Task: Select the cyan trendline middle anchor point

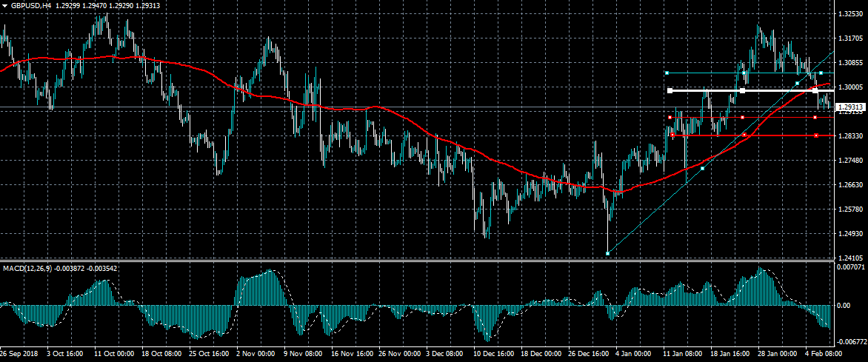Action: (703, 168)
